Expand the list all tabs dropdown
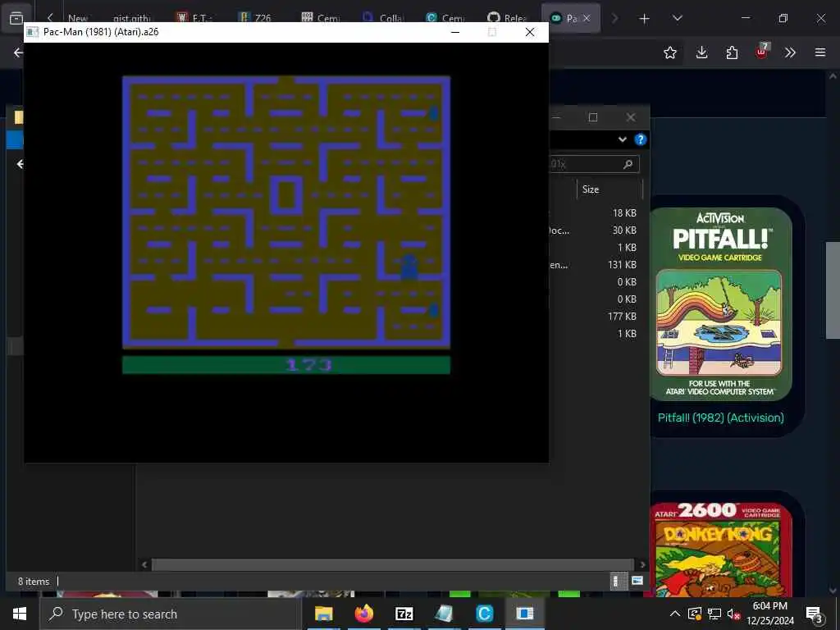Viewport: 840px width, 630px height. pos(677,18)
